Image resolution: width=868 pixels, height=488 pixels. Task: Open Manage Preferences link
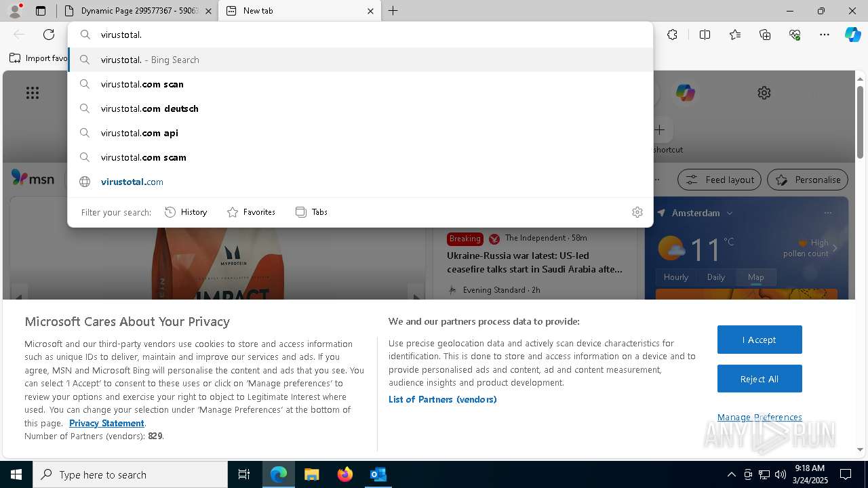pos(759,417)
